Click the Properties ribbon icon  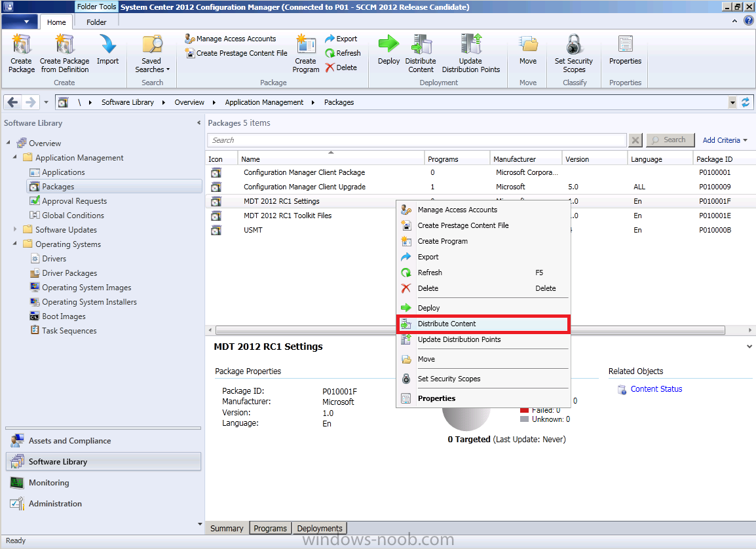pos(626,49)
